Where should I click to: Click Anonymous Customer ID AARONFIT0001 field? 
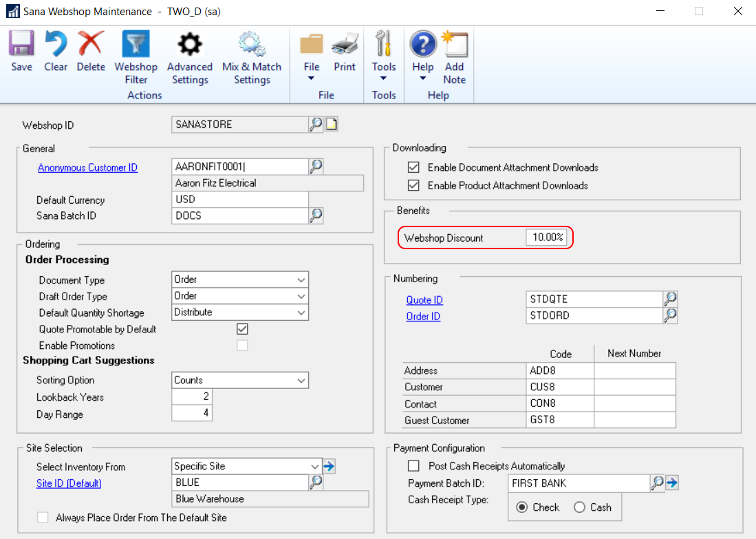tap(240, 167)
